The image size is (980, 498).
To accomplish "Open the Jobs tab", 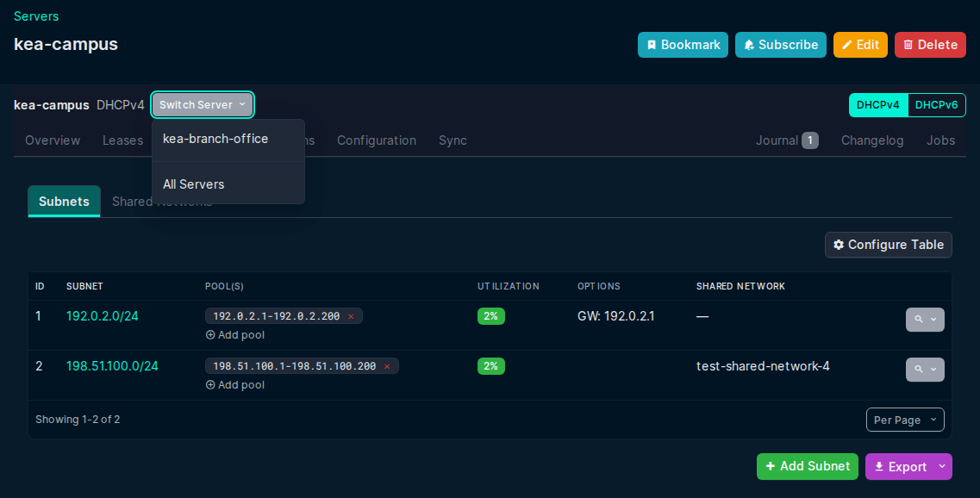I will [x=940, y=140].
